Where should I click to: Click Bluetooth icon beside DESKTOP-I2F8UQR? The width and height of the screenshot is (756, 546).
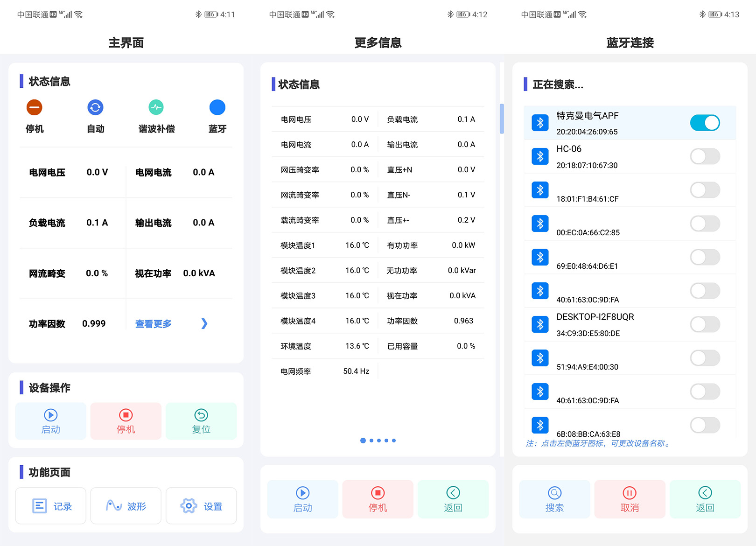click(540, 324)
